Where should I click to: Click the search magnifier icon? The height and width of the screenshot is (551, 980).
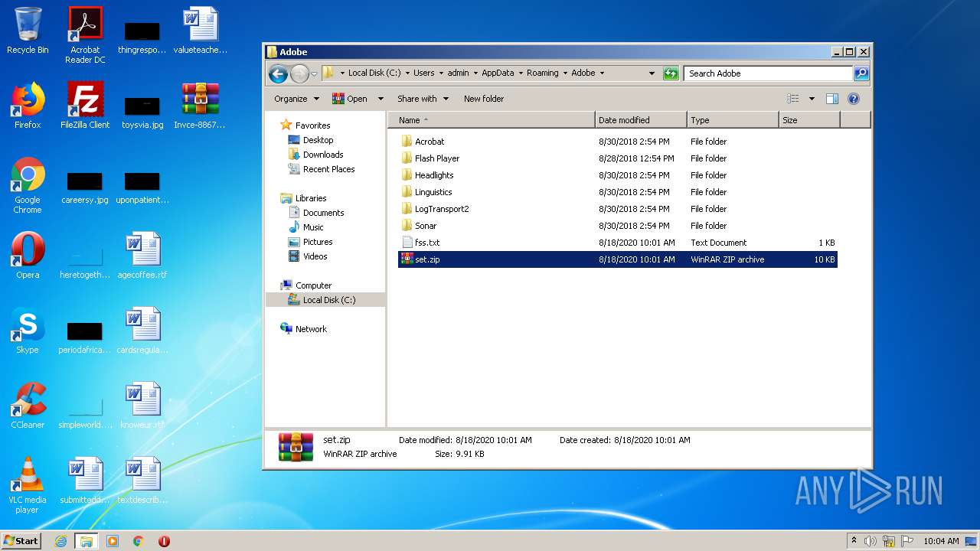click(x=861, y=73)
